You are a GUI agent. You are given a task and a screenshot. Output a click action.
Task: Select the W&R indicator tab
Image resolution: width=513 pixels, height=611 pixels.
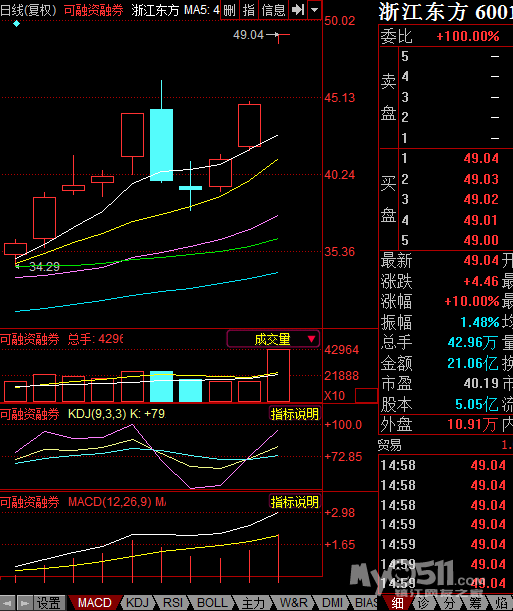point(294,603)
